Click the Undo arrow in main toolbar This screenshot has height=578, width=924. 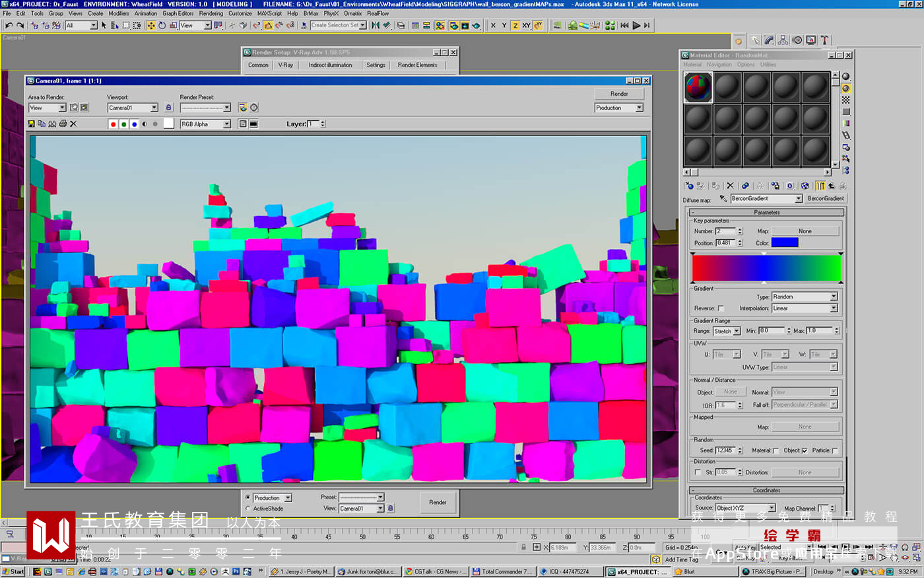pyautogui.click(x=9, y=25)
